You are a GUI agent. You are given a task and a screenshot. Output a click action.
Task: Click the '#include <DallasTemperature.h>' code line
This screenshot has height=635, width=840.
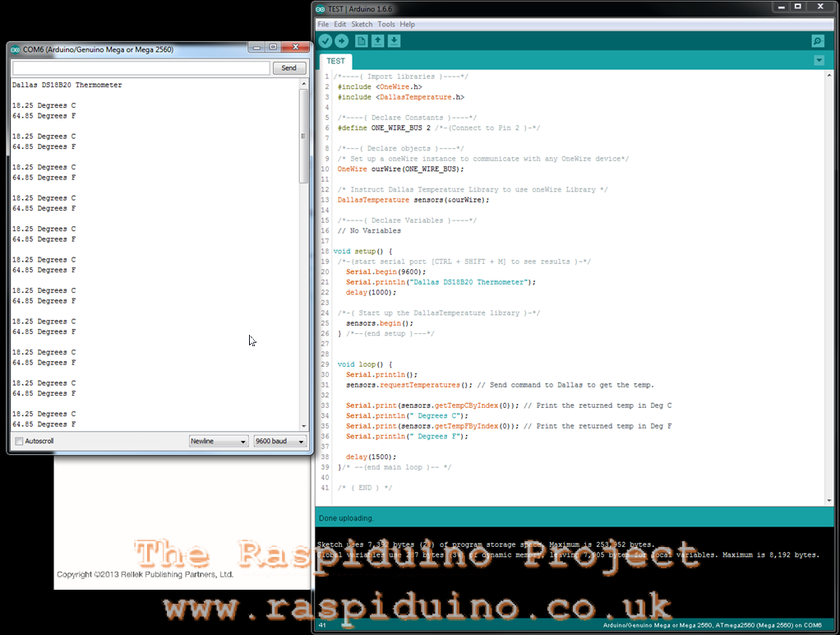point(401,97)
